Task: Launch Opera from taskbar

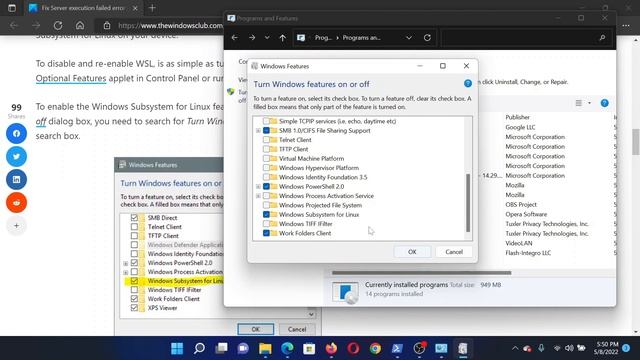Action: coord(353,348)
